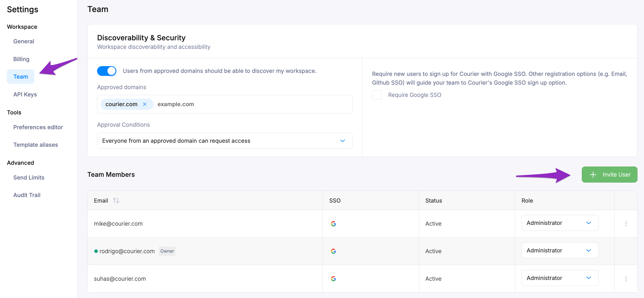This screenshot has height=298, width=644.
Task: Click the green online dot beside rodrigo@courier.com
Action: click(96, 251)
